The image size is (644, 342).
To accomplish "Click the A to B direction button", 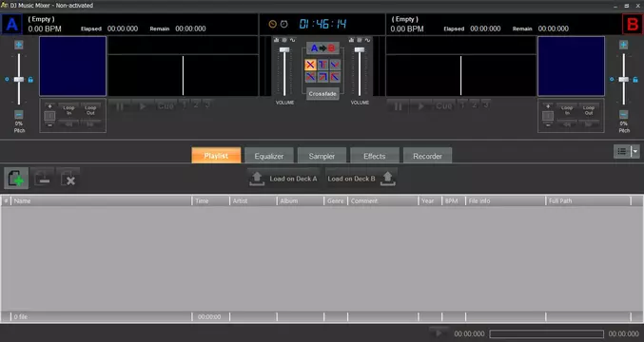I will pyautogui.click(x=322, y=48).
